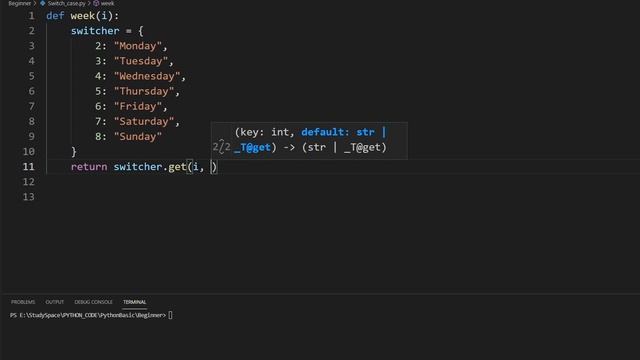
Task: Click the week function breadcrumb
Action: [107, 3]
